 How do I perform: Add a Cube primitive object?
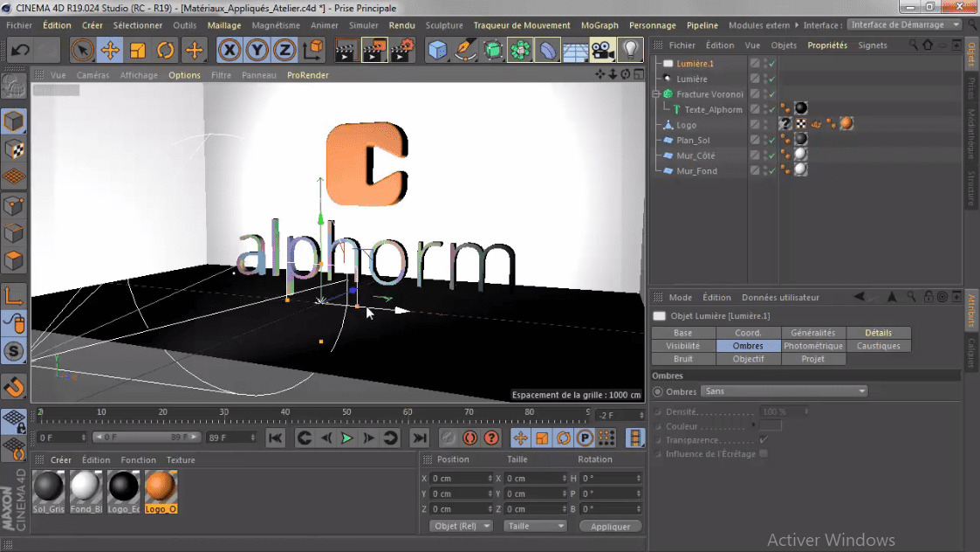click(437, 50)
